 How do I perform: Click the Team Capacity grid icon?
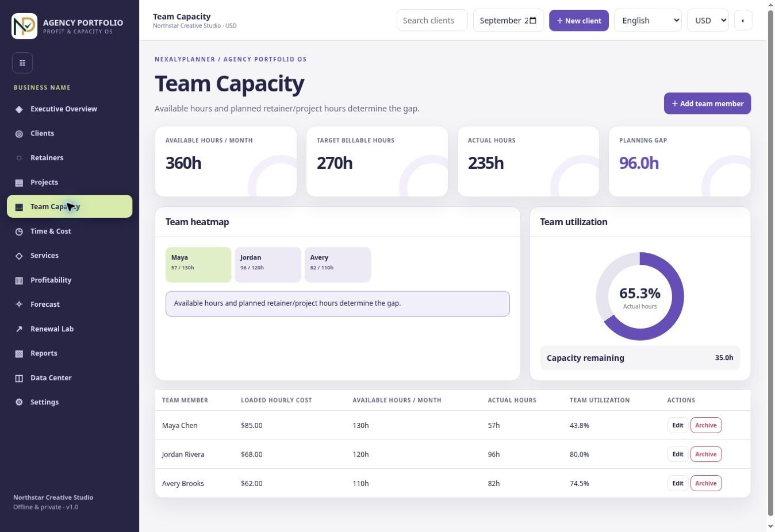point(19,207)
